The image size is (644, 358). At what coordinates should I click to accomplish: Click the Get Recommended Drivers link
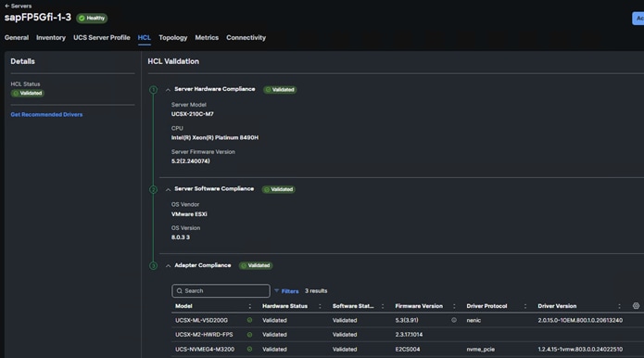[x=46, y=115]
